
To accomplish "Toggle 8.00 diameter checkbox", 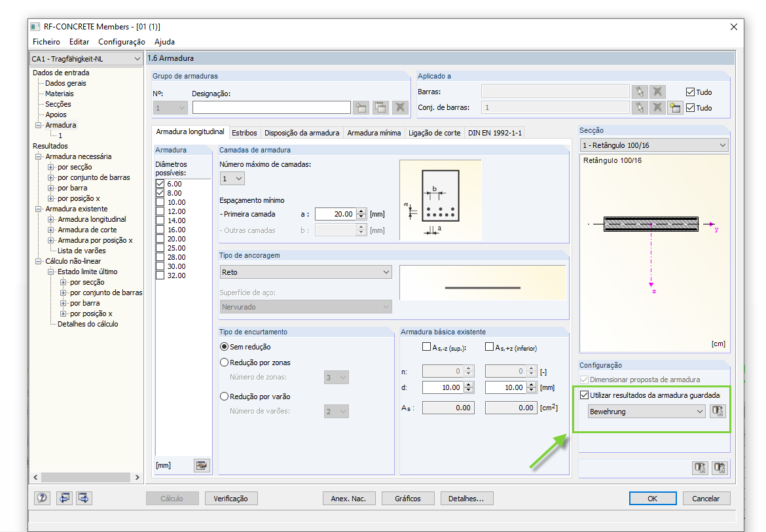I will click(x=160, y=193).
